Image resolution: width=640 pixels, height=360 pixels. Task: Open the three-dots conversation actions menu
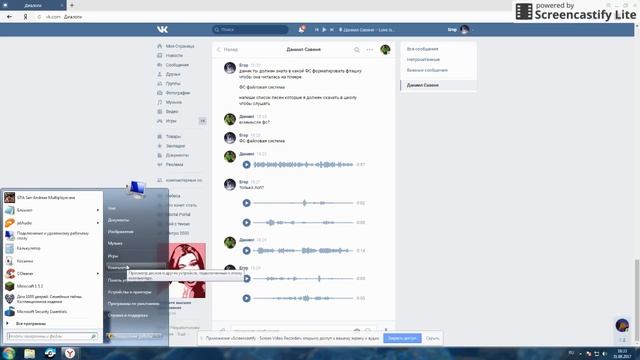click(x=369, y=50)
